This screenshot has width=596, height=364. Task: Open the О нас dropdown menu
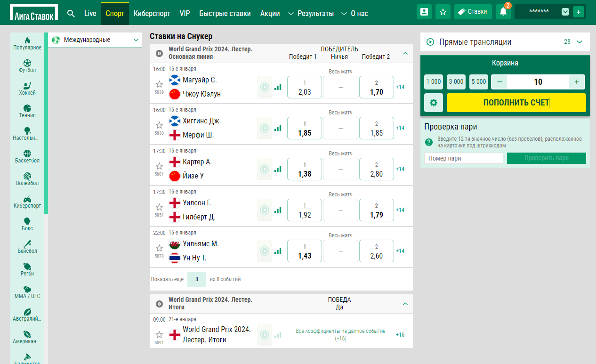pos(354,13)
